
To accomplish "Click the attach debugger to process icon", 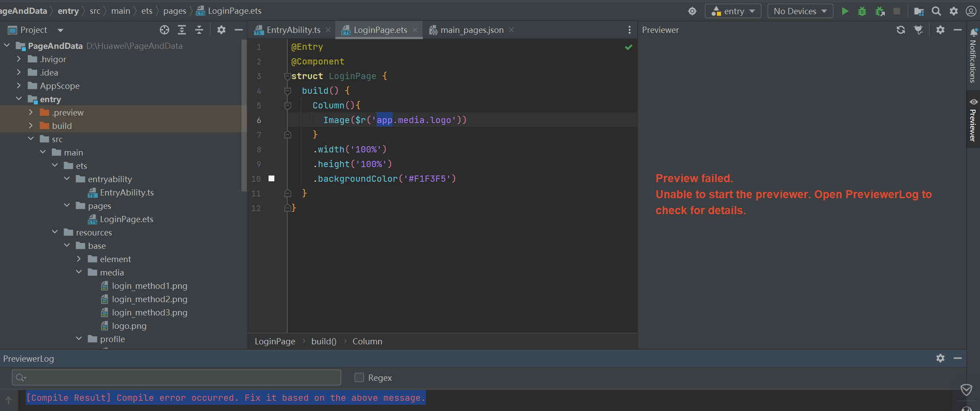I will [x=880, y=11].
